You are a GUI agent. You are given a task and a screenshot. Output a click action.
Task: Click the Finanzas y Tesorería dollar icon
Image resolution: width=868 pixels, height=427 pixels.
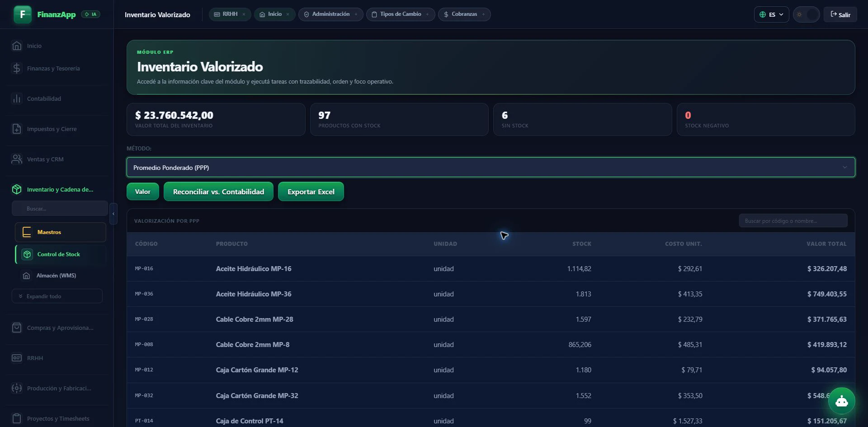pos(17,68)
